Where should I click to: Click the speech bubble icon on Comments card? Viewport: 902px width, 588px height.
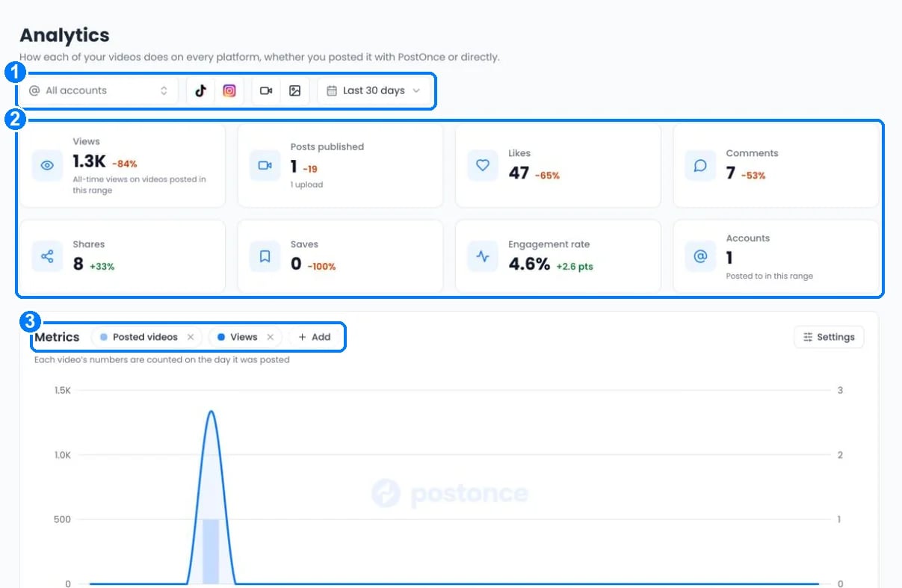pos(700,166)
